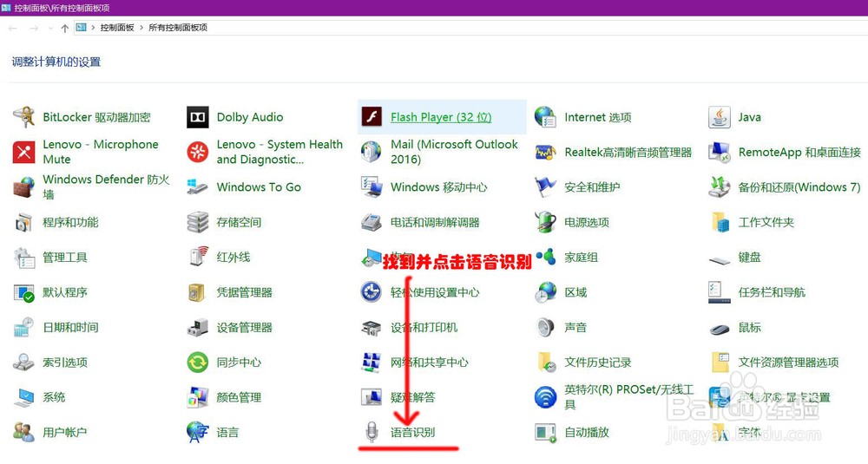Open Windows 移动中心 icon

(x=372, y=187)
